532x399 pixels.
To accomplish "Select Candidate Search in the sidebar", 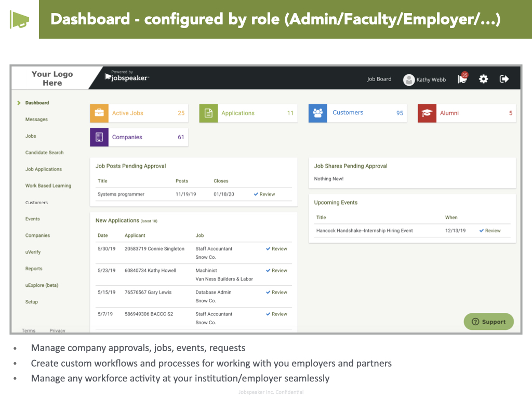I will 44,153.
